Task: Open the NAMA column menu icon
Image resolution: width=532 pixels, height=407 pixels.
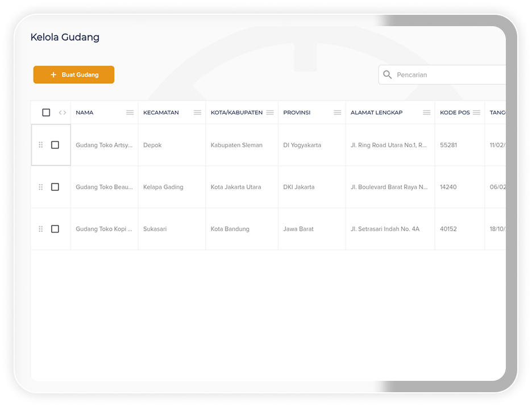Action: [130, 113]
